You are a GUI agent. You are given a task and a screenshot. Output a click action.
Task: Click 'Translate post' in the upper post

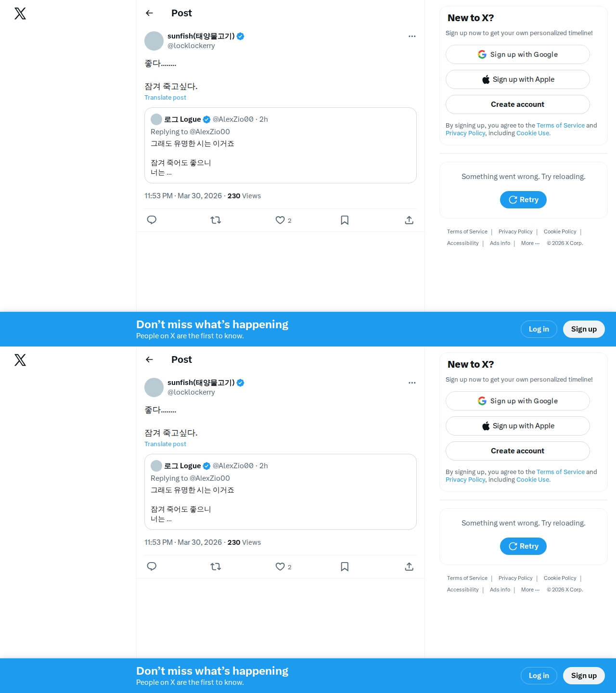(x=165, y=97)
